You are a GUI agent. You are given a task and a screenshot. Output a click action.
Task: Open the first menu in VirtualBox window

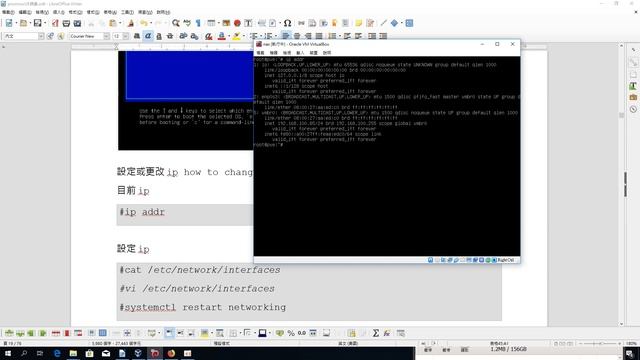(260, 53)
